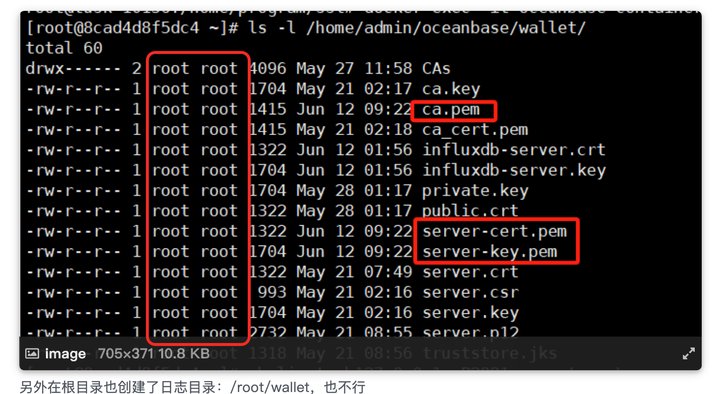Click the server-key.pem filename
This screenshot has height=394, width=720.
(x=489, y=252)
